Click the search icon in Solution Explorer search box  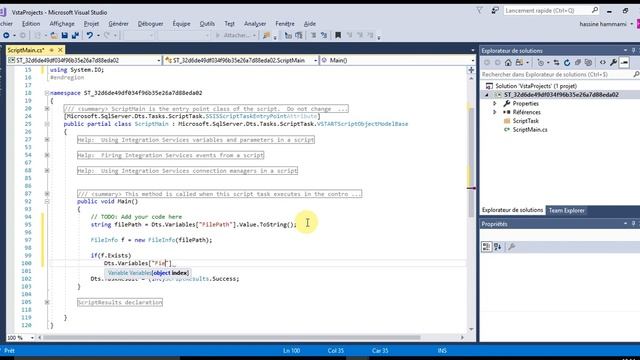tap(636, 74)
